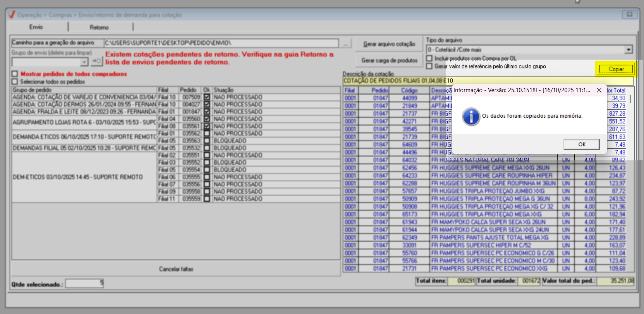
Task: Expand the Grupo de envio combo box
Action: pyautogui.click(x=84, y=62)
